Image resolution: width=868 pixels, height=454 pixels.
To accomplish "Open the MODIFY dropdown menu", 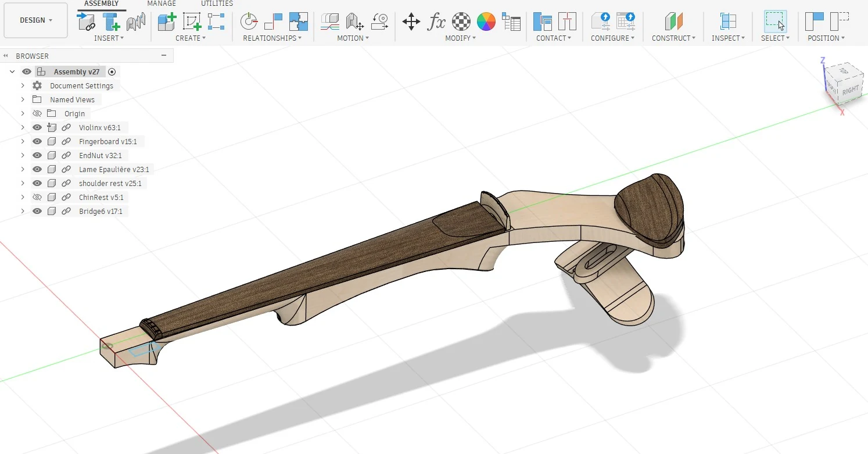I will pos(460,38).
